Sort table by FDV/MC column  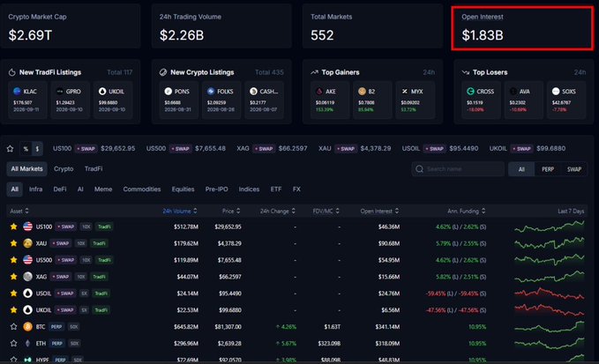coord(326,211)
